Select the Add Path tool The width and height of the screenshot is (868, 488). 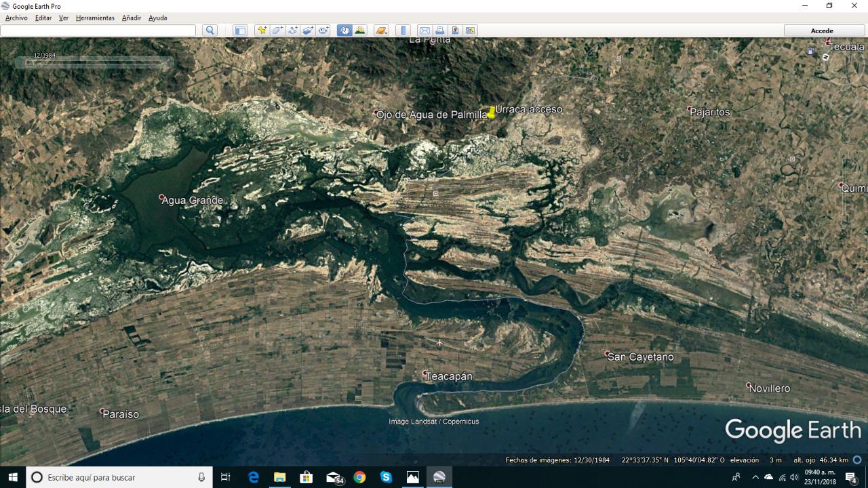(293, 30)
